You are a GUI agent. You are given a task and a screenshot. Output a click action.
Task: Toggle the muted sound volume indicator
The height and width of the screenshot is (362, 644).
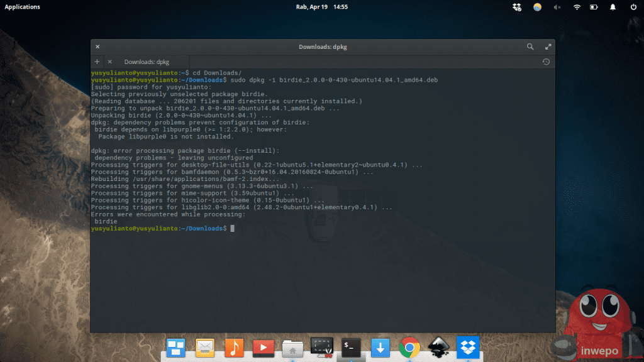point(557,7)
